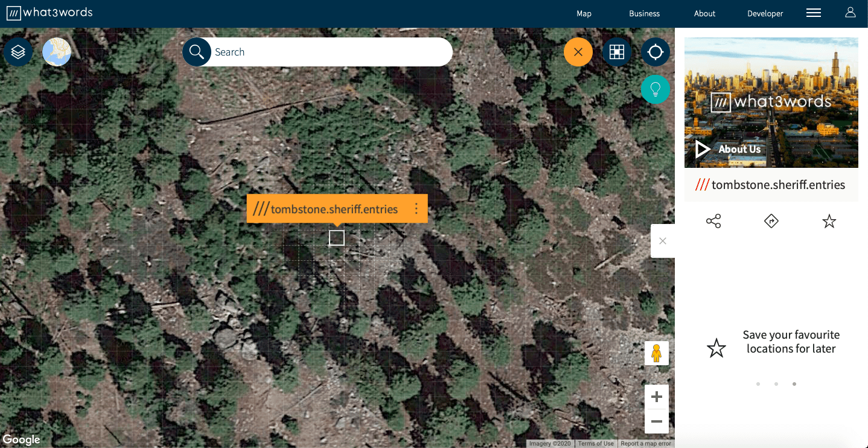Save this location with the star icon

[829, 222]
